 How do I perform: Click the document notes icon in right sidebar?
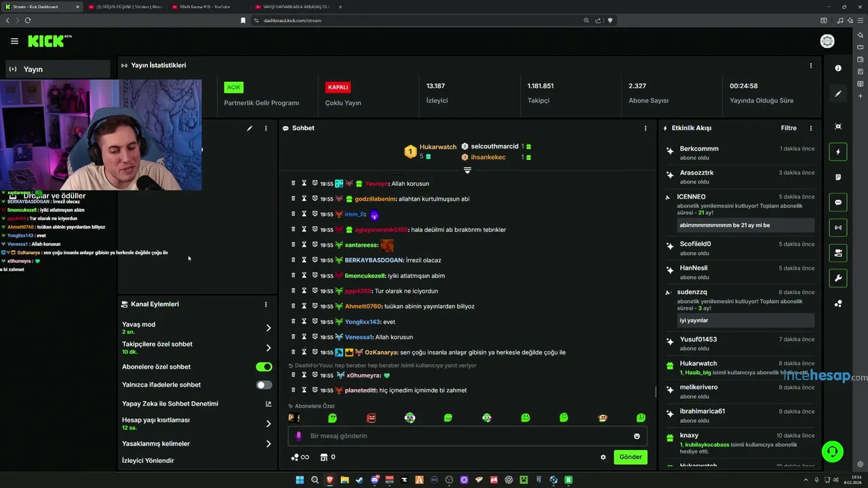[x=838, y=177]
